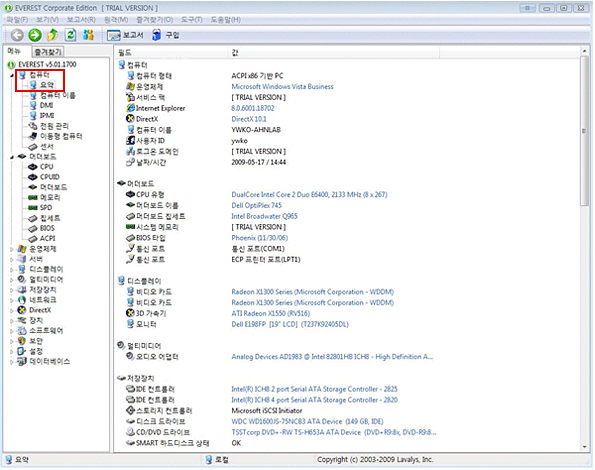The height and width of the screenshot is (470, 595).
Task: Open the 8.0.6001.18702 Internet Explorer link
Action: click(253, 108)
